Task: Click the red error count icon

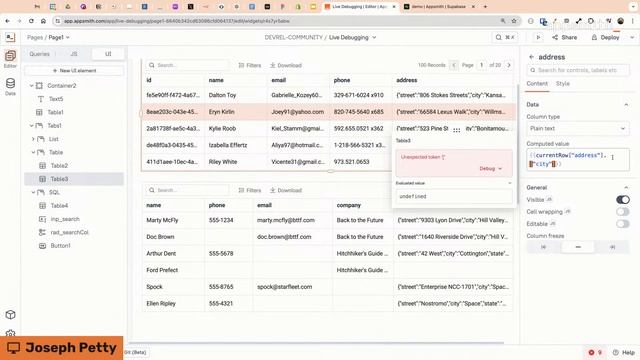Action: (591, 352)
